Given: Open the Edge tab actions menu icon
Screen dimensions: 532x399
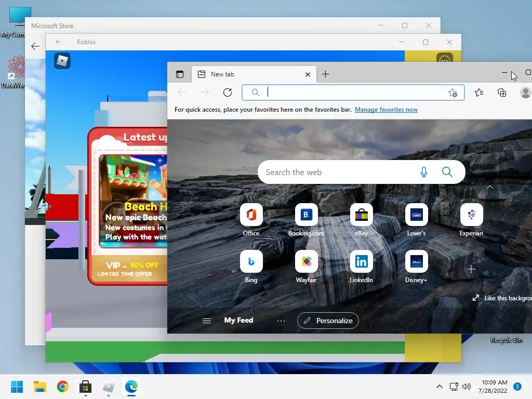Looking at the screenshot, I should click(x=179, y=74).
